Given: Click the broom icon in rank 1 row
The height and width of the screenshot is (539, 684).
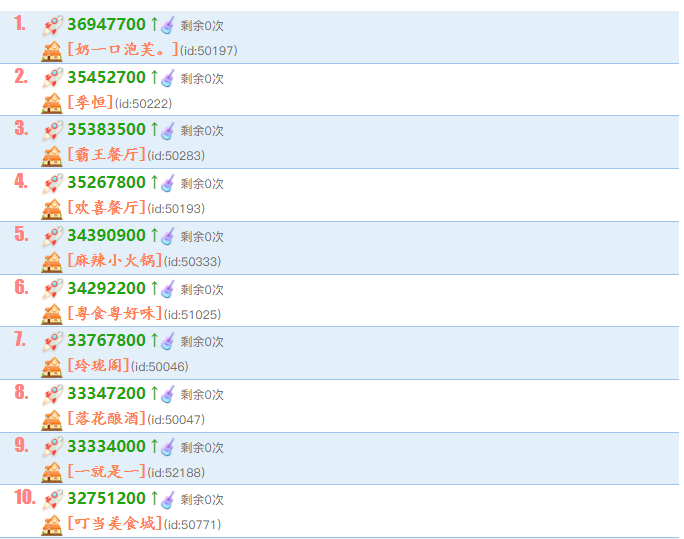Looking at the screenshot, I should 168,26.
